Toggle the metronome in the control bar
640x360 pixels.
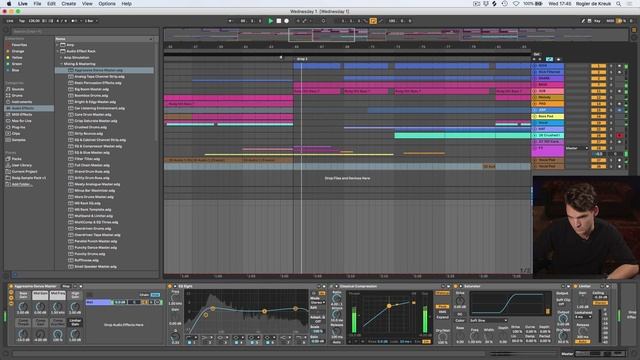tap(74, 21)
